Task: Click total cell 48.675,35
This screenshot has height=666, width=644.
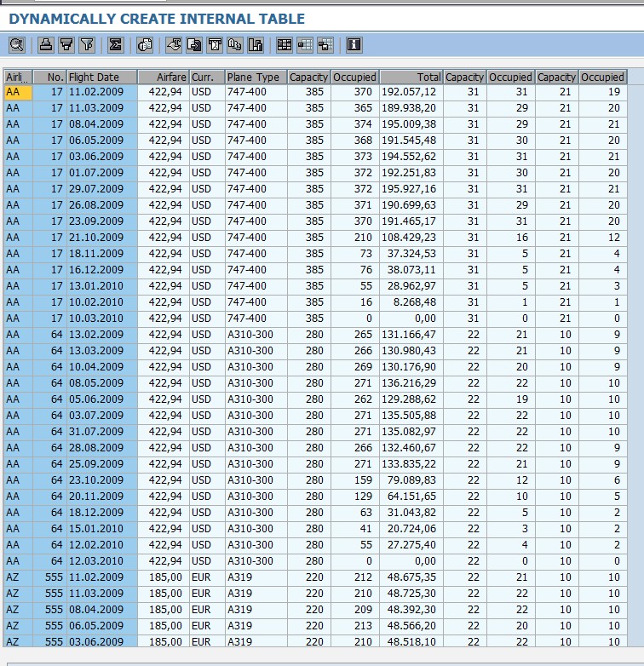Action: 411,577
